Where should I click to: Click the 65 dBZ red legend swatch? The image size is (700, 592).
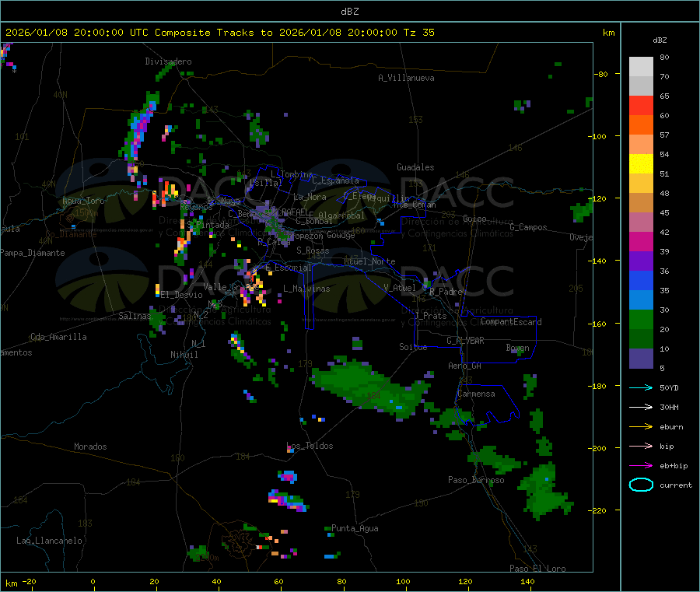click(641, 105)
